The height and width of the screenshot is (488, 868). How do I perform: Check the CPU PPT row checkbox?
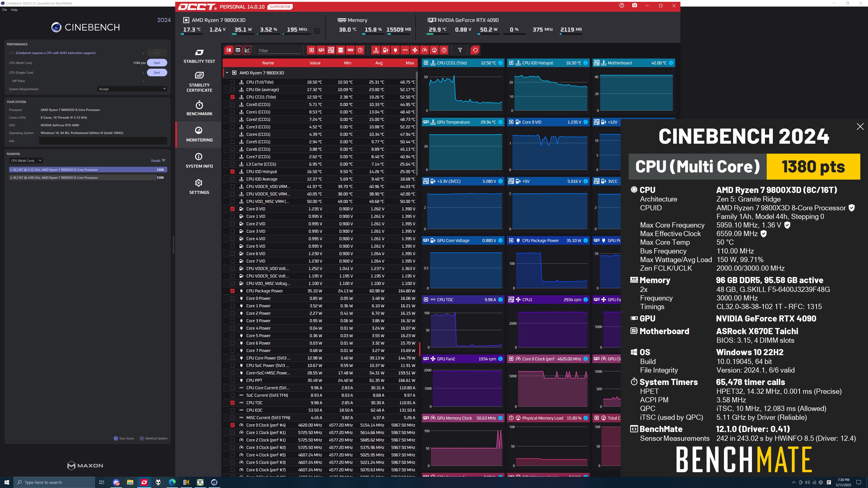(233, 380)
